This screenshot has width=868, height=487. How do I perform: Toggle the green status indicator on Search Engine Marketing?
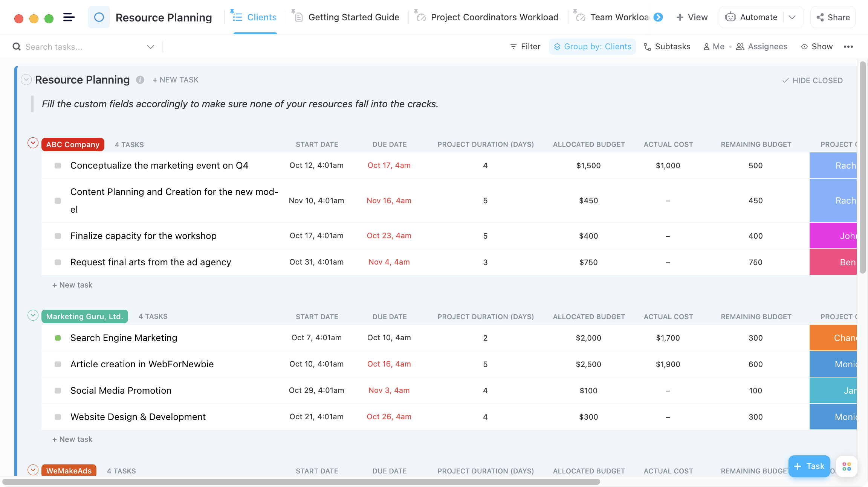(57, 338)
